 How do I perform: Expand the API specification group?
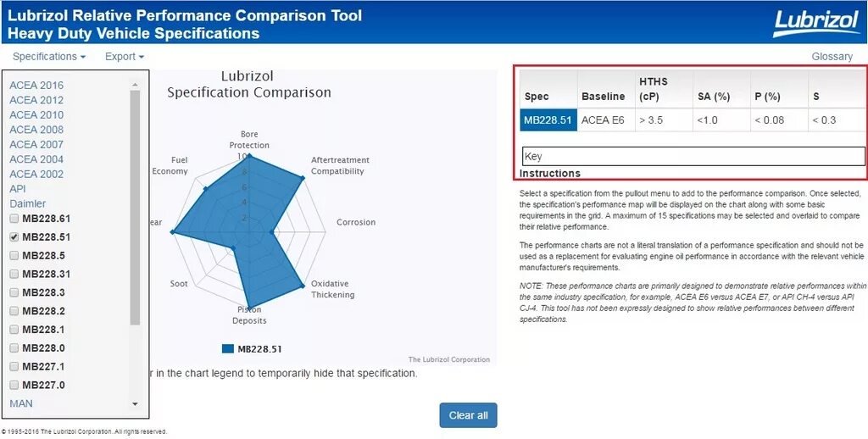[18, 189]
